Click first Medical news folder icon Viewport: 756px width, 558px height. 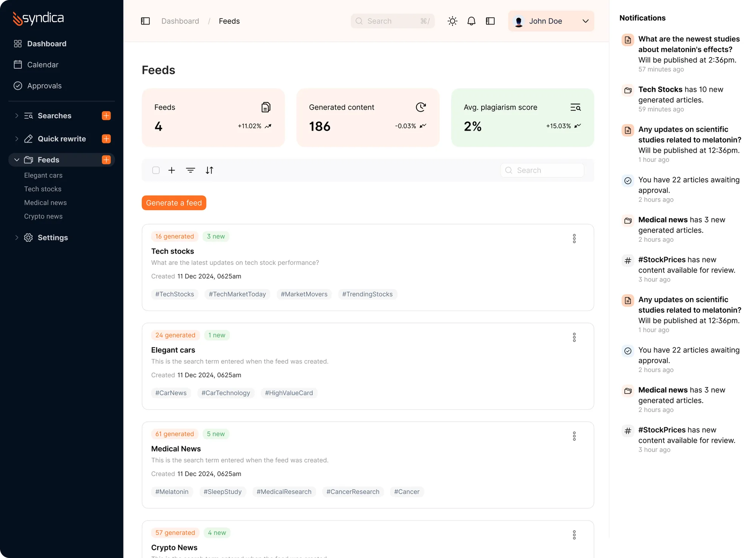(628, 221)
